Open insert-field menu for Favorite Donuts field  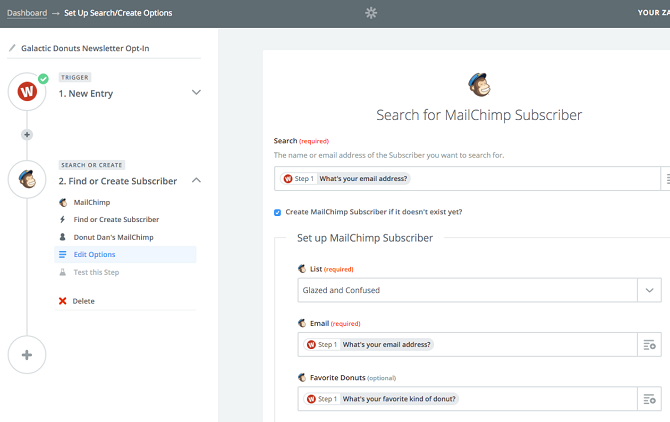click(x=649, y=399)
